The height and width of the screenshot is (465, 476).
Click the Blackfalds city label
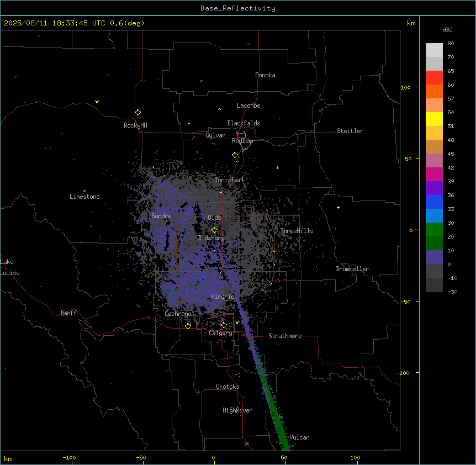coord(244,123)
